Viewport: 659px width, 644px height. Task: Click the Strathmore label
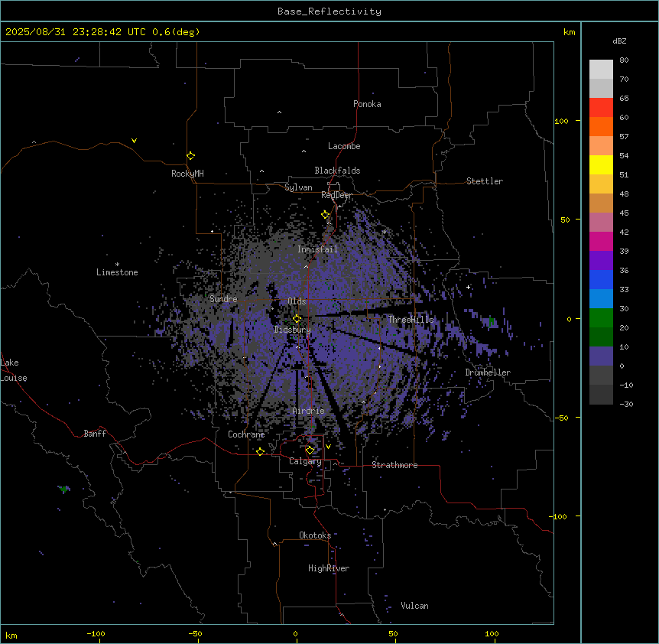point(394,465)
